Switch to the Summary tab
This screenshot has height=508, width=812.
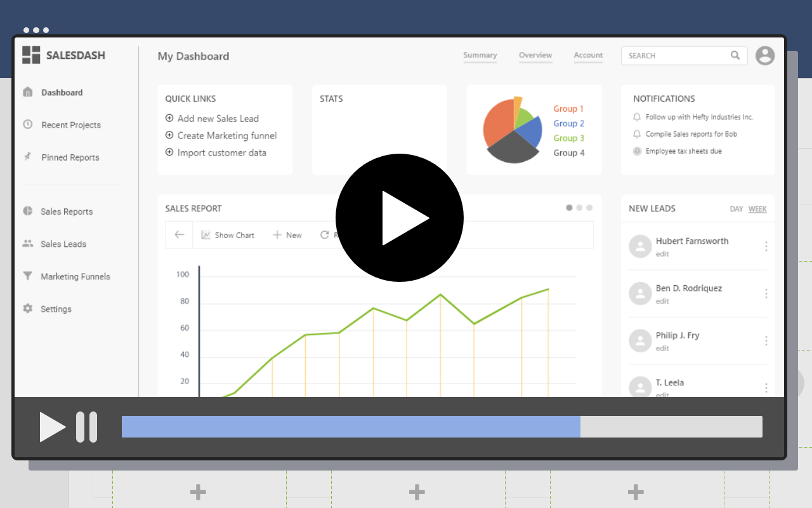[480, 55]
